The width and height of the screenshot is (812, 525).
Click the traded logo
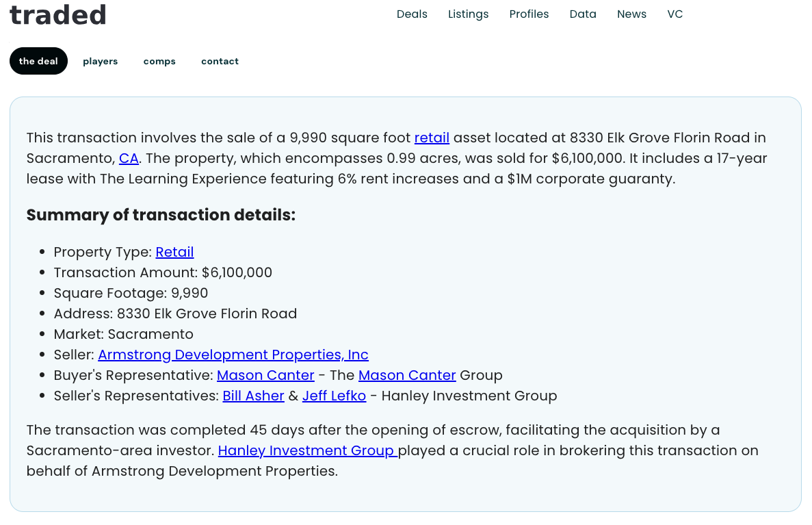point(57,14)
